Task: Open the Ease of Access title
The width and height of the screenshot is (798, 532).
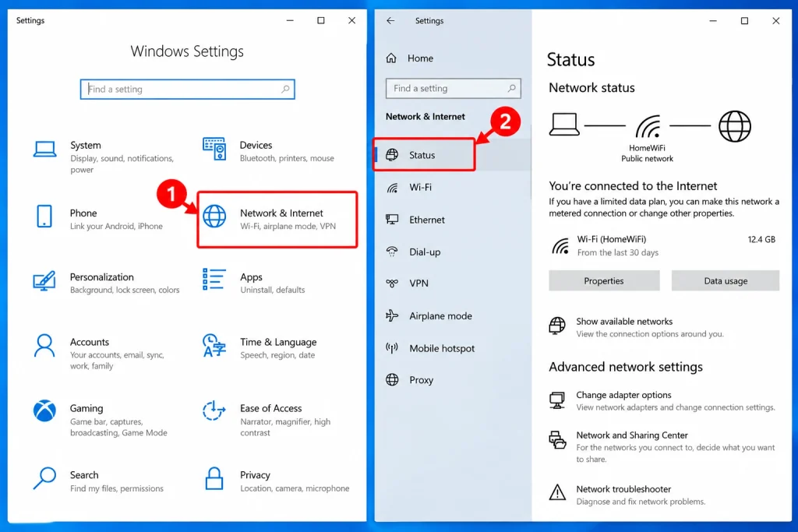Action: pyautogui.click(x=270, y=408)
